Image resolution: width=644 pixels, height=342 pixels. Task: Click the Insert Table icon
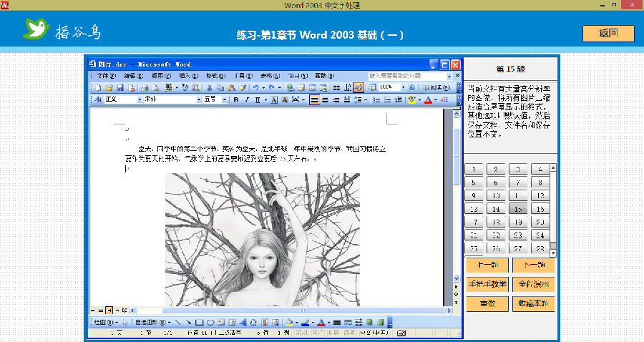[312, 88]
